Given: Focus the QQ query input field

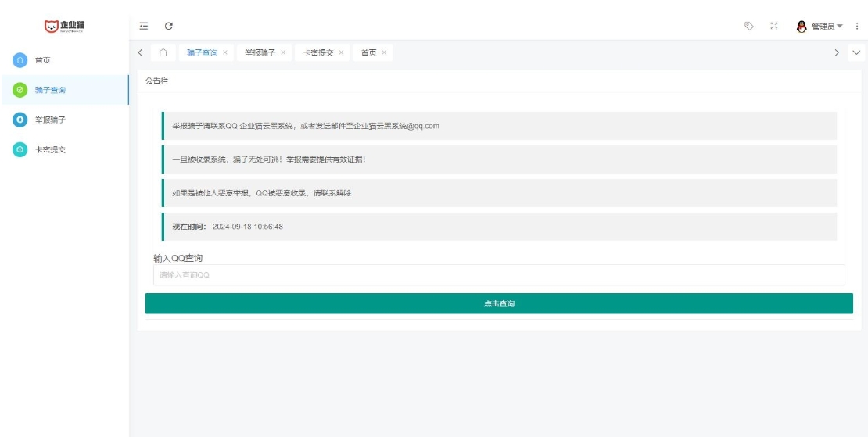Looking at the screenshot, I should coord(499,275).
